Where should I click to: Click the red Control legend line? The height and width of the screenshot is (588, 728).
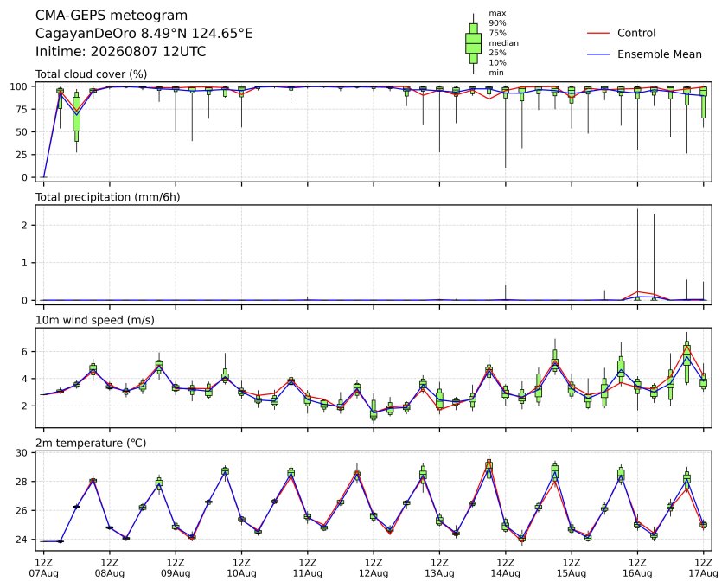[x=598, y=34]
